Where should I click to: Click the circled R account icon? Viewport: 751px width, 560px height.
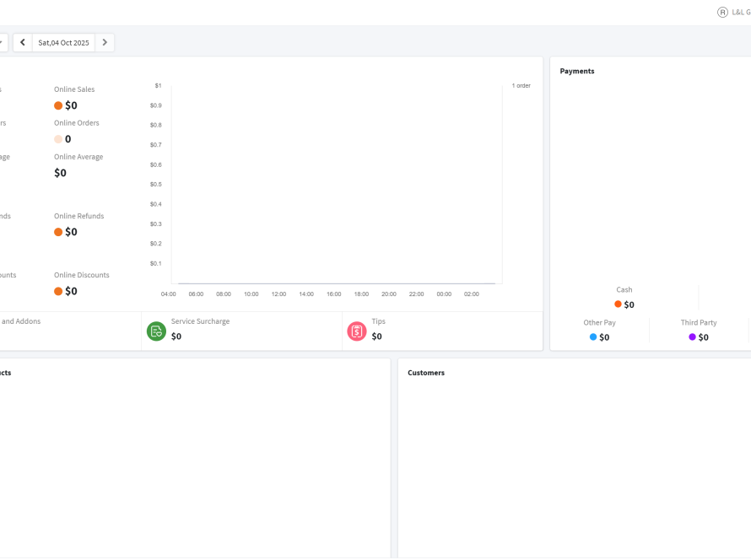point(722,13)
